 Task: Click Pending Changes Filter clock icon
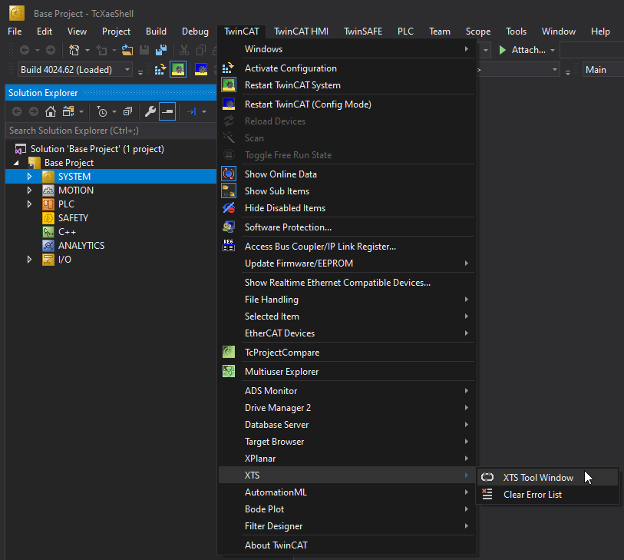[x=102, y=112]
